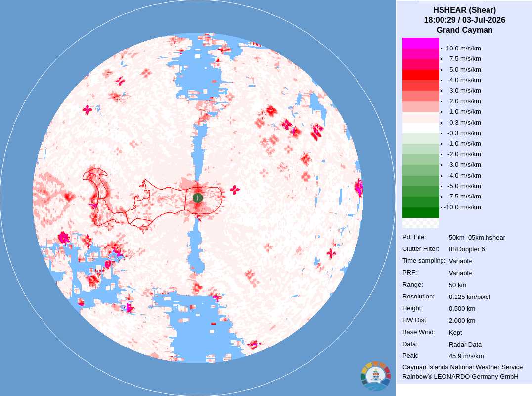Click the 50km_05km.hshear Pdf File value
Viewport: 532px width, 396px height.
(x=477, y=238)
